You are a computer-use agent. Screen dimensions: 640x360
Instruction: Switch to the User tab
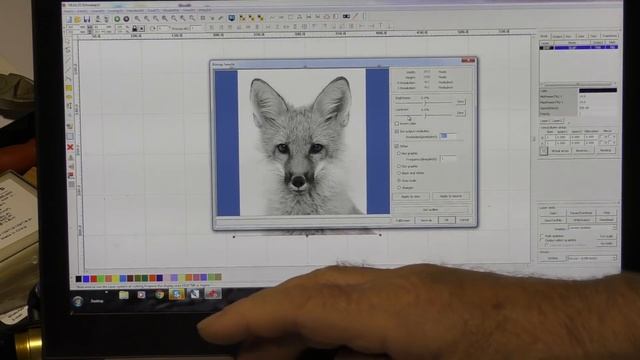[582, 36]
